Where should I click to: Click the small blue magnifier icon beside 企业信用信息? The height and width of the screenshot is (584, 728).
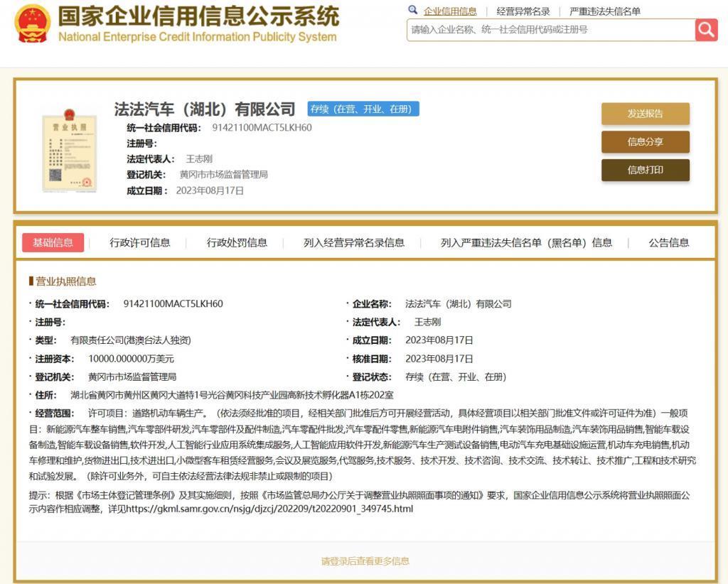coord(412,10)
